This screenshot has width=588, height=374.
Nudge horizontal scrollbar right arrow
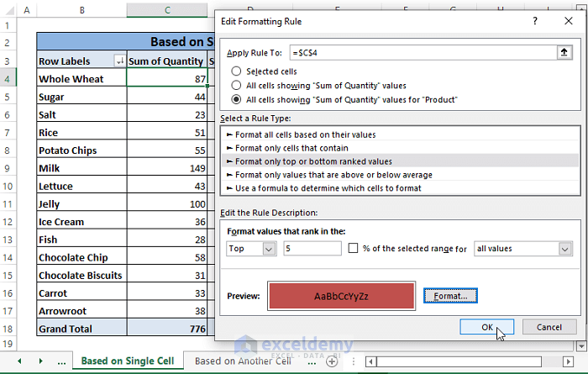tap(568, 361)
